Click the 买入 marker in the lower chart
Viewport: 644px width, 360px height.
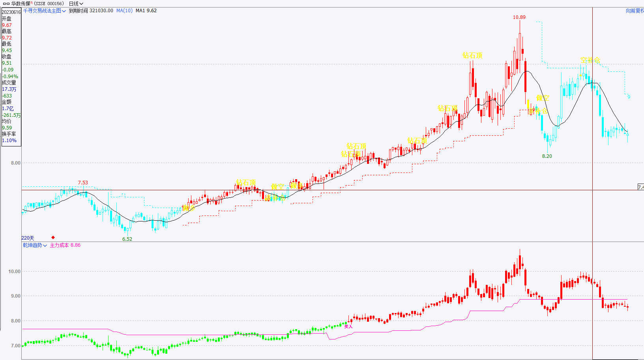[348, 326]
